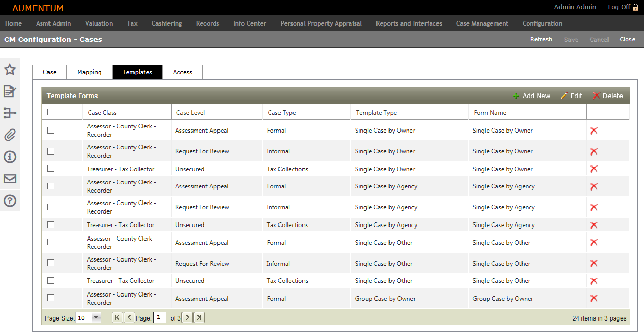Click Add New template form button
Screen dimensions: 644x332
click(531, 96)
